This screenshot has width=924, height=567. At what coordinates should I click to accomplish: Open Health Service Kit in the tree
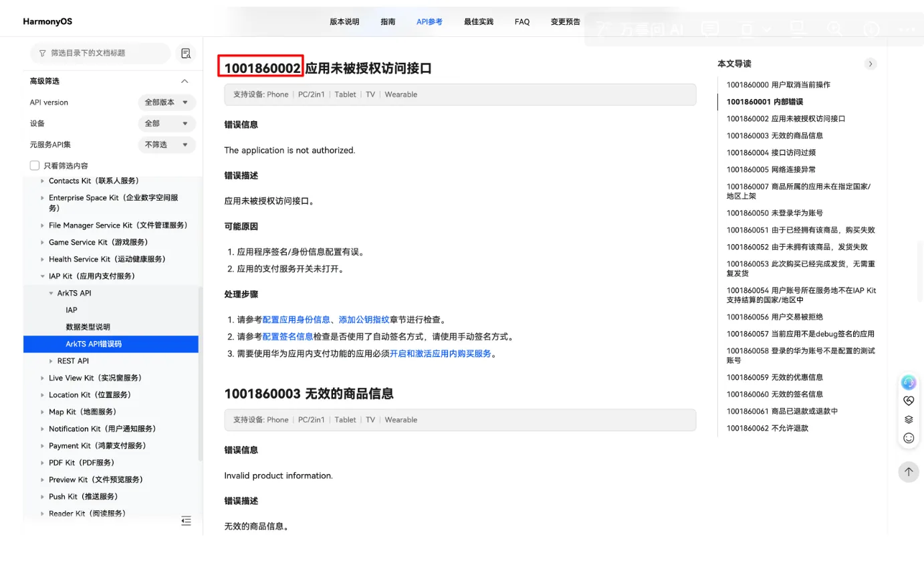coord(107,259)
